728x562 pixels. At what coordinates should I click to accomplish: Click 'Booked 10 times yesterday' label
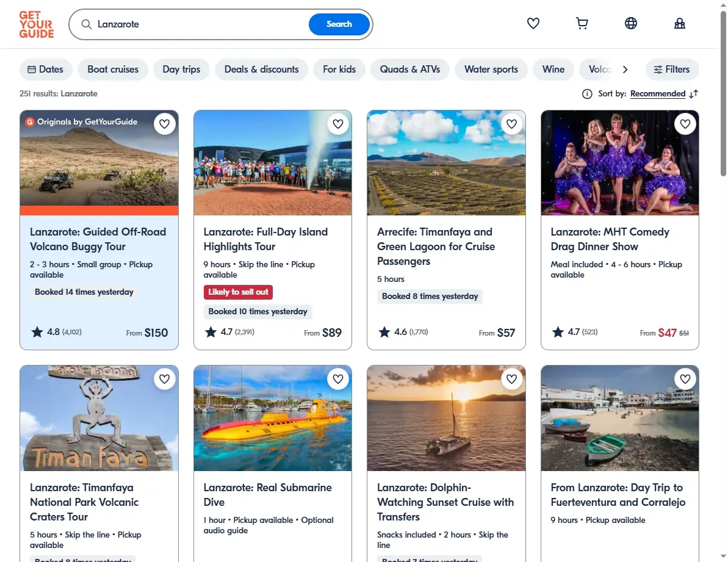pyautogui.click(x=258, y=311)
